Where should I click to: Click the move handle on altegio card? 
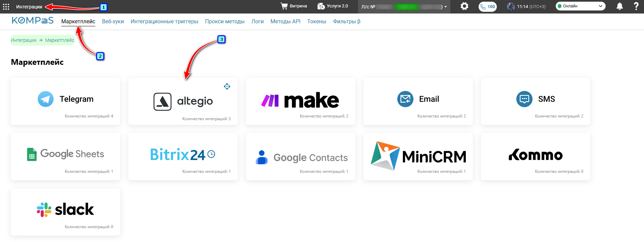(x=227, y=86)
